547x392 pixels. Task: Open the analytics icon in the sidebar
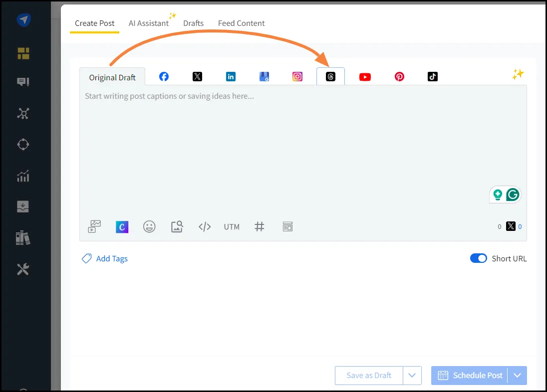pyautogui.click(x=22, y=176)
